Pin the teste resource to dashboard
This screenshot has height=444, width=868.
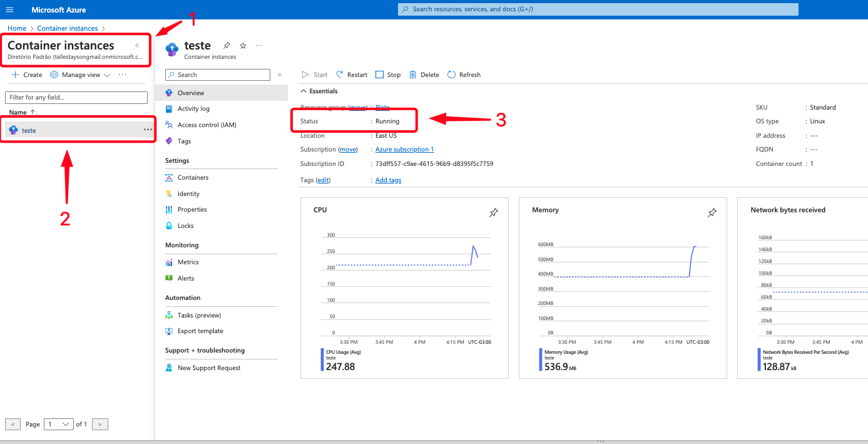pos(227,46)
